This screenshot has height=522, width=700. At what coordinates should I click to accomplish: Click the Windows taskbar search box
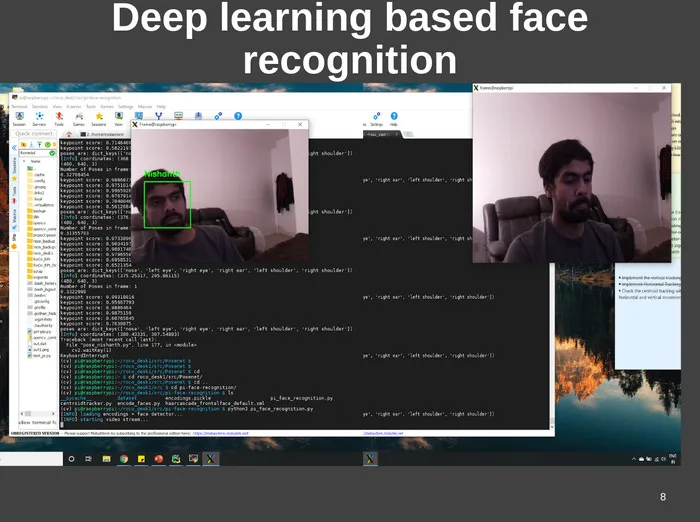point(31,459)
